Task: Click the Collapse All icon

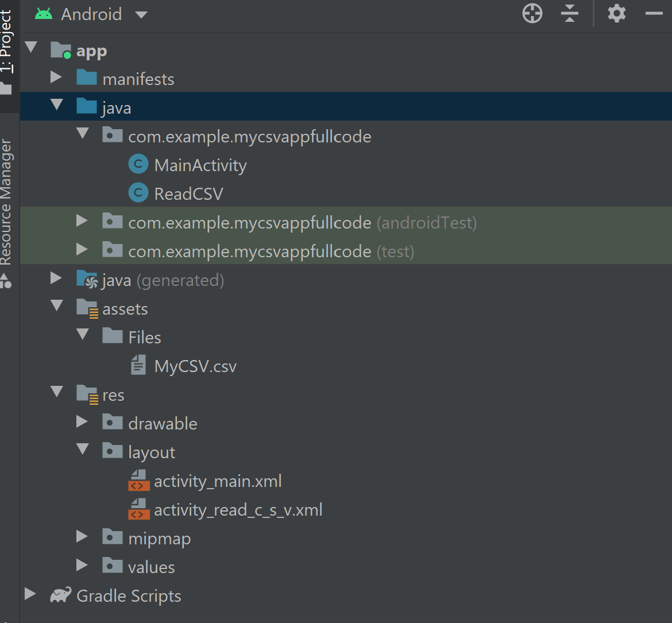Action: (x=569, y=14)
